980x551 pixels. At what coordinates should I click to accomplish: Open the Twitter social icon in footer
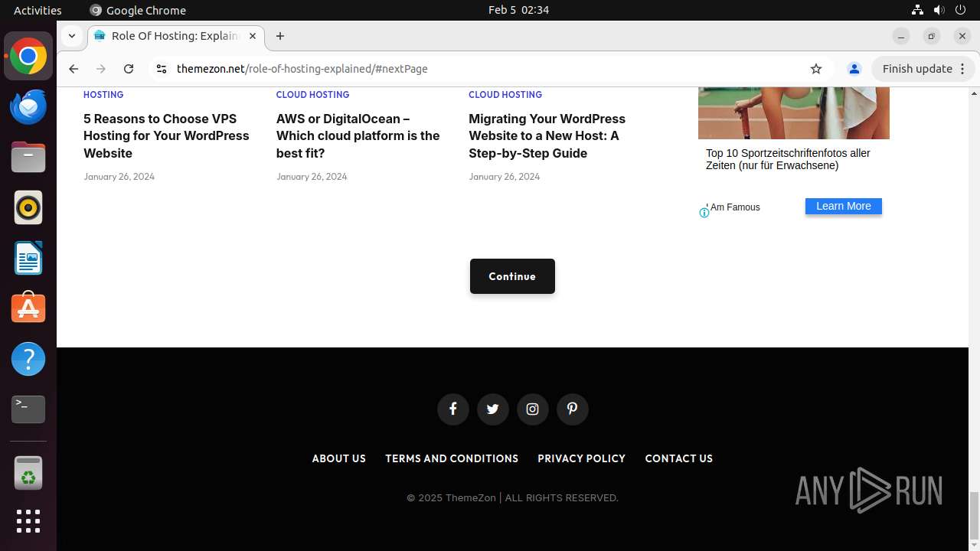493,409
